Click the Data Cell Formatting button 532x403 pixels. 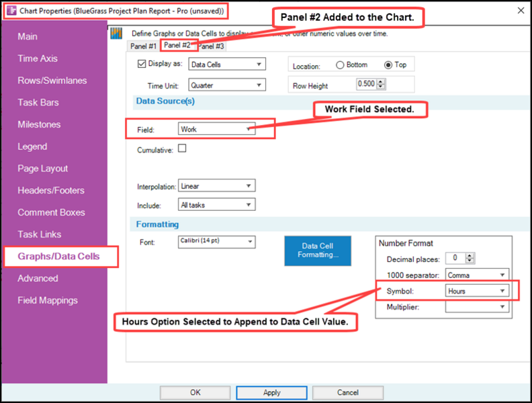click(x=318, y=251)
